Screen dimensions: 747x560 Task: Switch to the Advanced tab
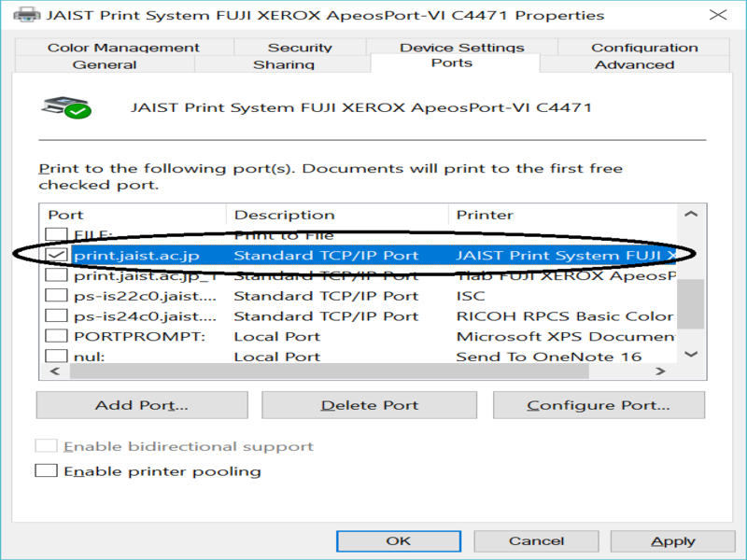(x=634, y=64)
